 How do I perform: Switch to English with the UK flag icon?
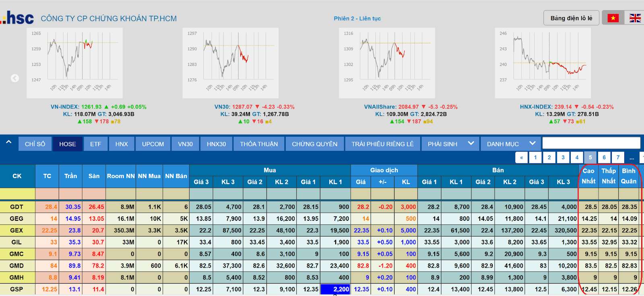pyautogui.click(x=635, y=18)
